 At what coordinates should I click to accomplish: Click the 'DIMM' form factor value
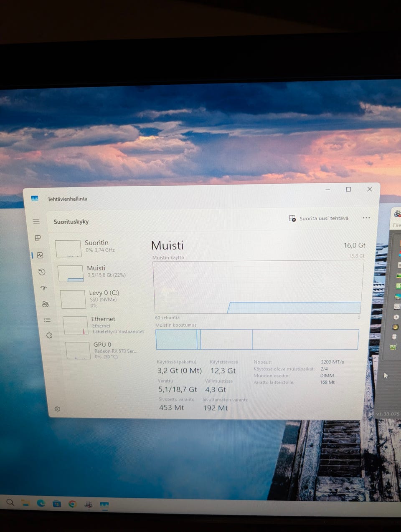click(327, 376)
